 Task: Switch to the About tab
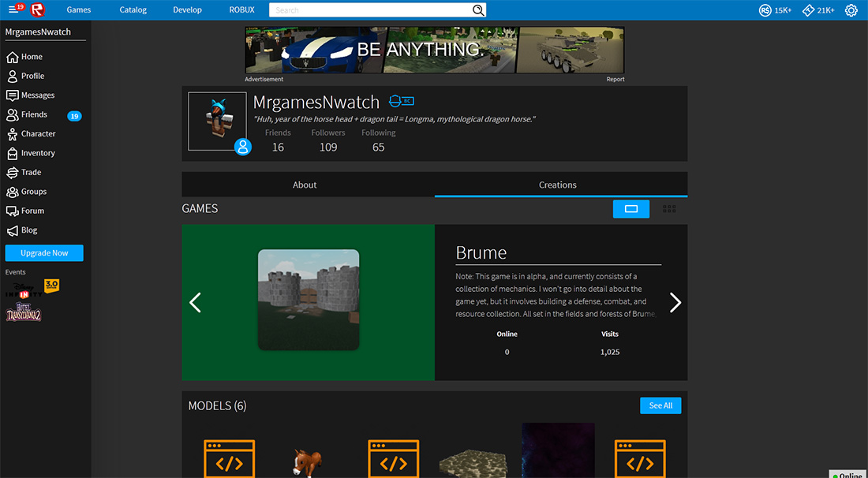pos(309,185)
